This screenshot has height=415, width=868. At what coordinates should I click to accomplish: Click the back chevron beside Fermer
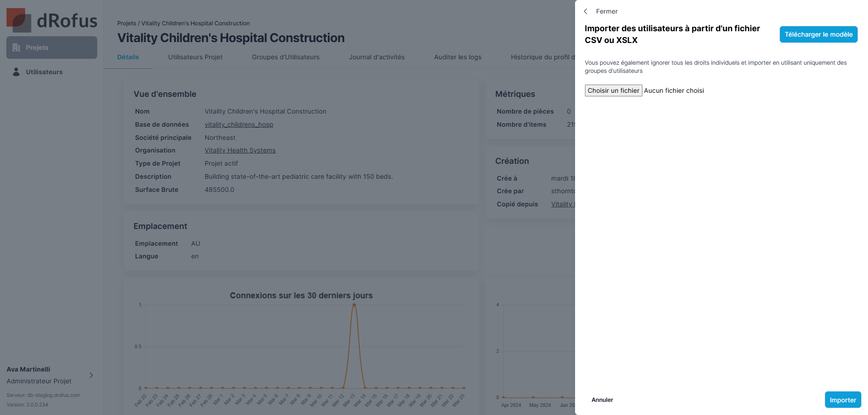coord(586,11)
